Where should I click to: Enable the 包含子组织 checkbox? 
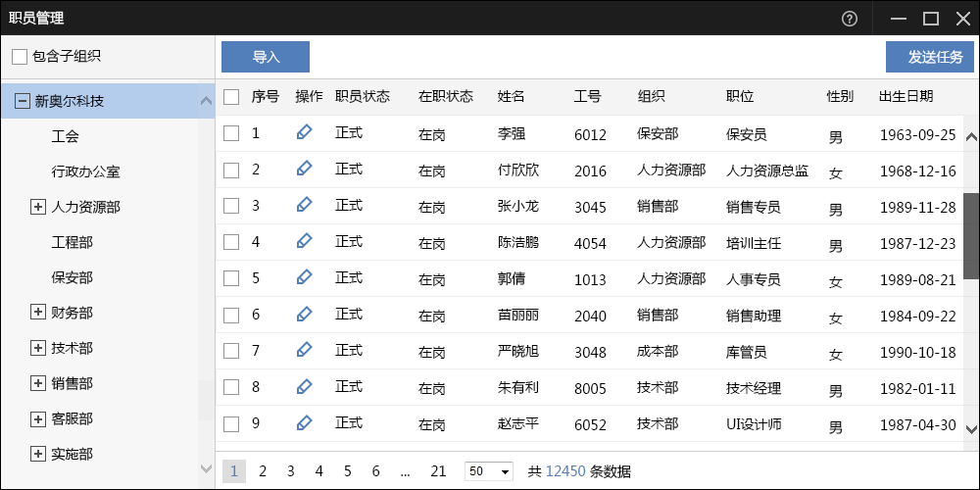point(20,57)
